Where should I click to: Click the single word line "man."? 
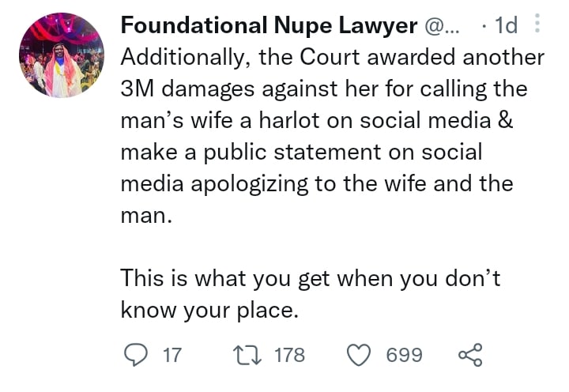pyautogui.click(x=145, y=215)
